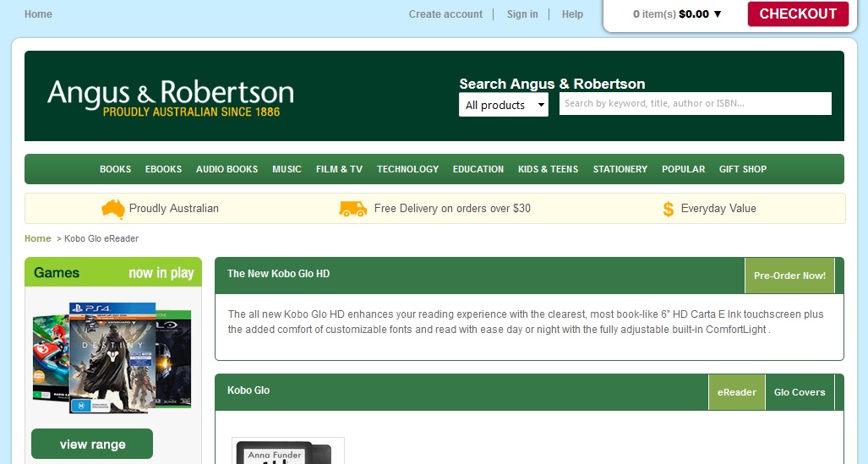Click the delivery truck icon
Viewport: 868px width, 464px height.
click(352, 209)
